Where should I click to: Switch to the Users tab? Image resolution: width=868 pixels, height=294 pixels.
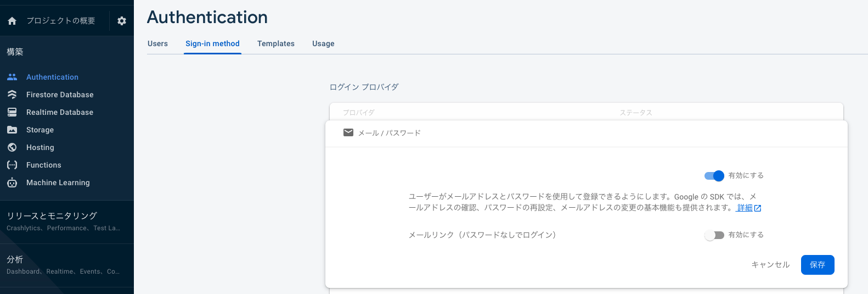coord(157,43)
